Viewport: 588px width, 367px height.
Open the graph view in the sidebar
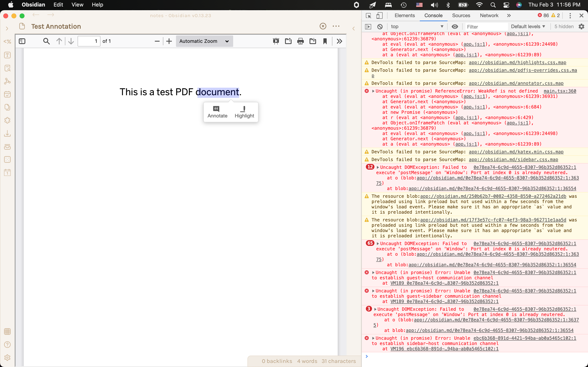(x=8, y=81)
